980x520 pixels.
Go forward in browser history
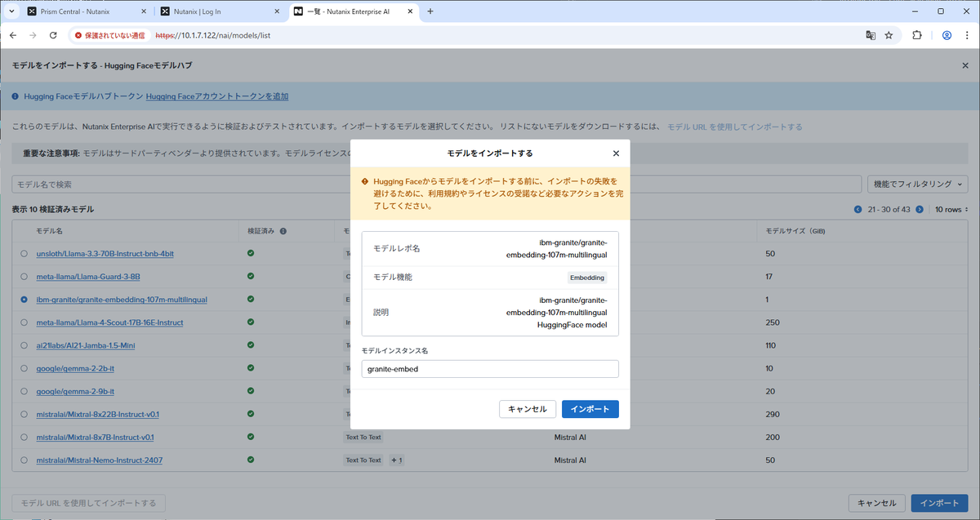pos(33,36)
